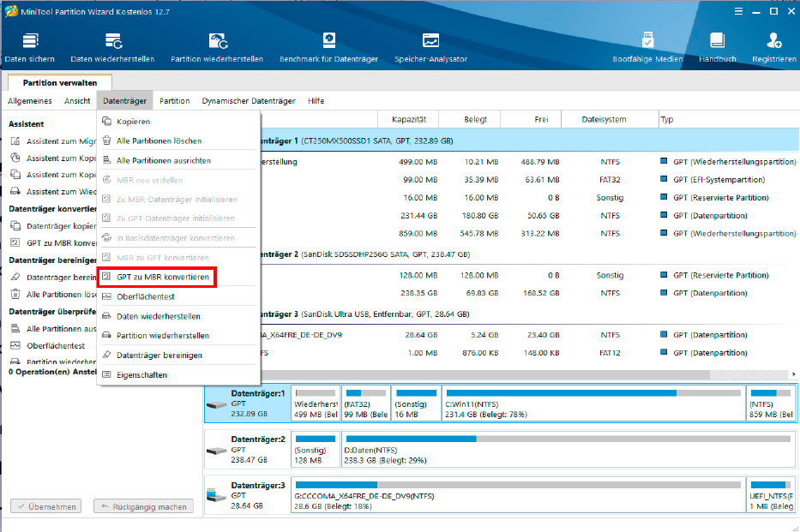Screen dimensions: 800x532
Task: Select the Datenträger 2 SanDisk SDSSDHP256G row
Action: (x=530, y=254)
